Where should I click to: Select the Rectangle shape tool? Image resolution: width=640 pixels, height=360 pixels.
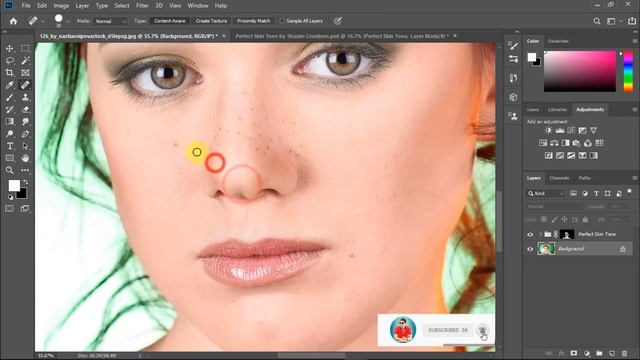point(10,158)
